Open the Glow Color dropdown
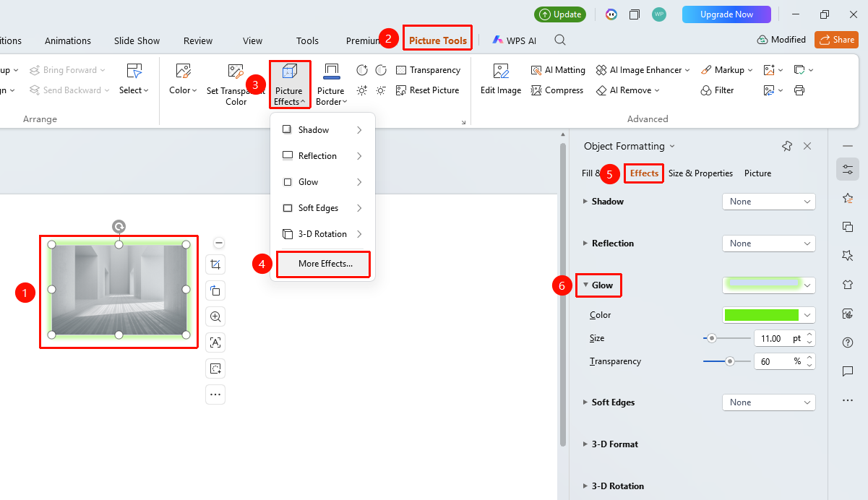Screen dimensions: 868x500 (769, 315)
